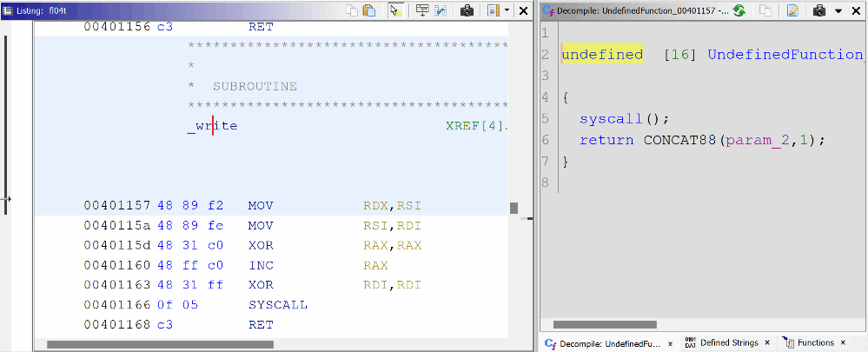Click the Listing window icon in title bar
This screenshot has width=868, height=352.
[x=8, y=10]
